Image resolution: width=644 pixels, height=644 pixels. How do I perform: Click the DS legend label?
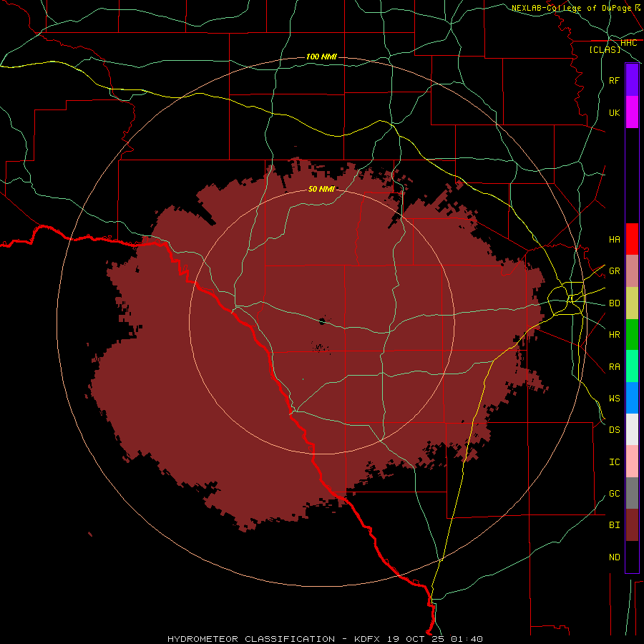click(x=614, y=429)
